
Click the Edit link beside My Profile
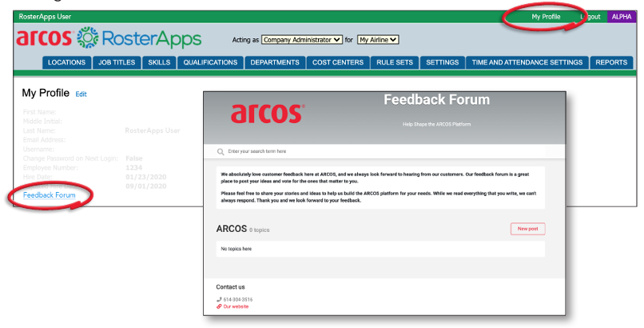pyautogui.click(x=81, y=94)
